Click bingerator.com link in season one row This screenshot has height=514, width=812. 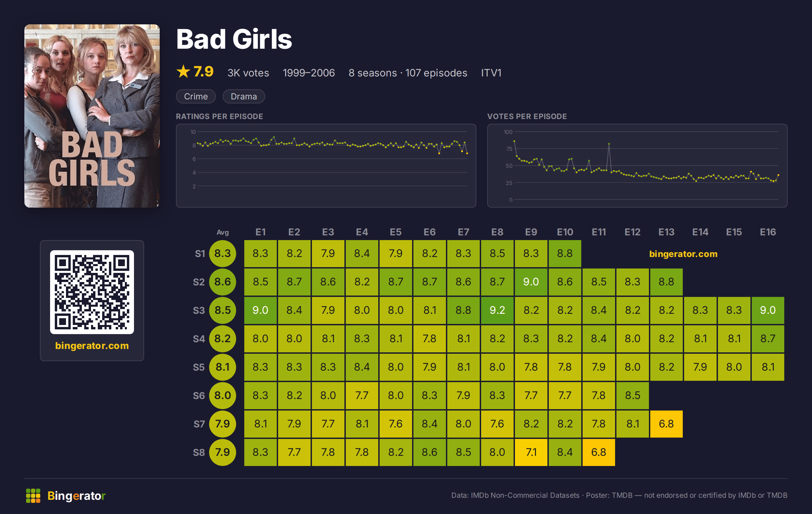click(x=683, y=254)
